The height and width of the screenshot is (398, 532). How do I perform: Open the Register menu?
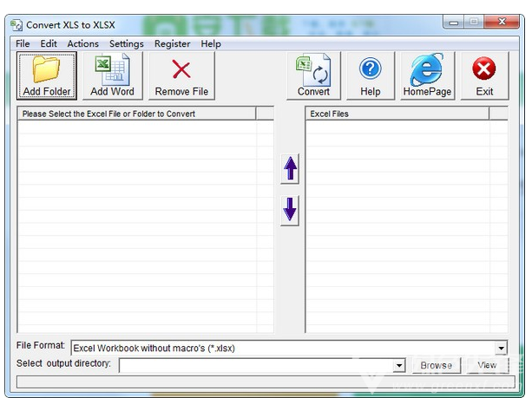tap(172, 43)
